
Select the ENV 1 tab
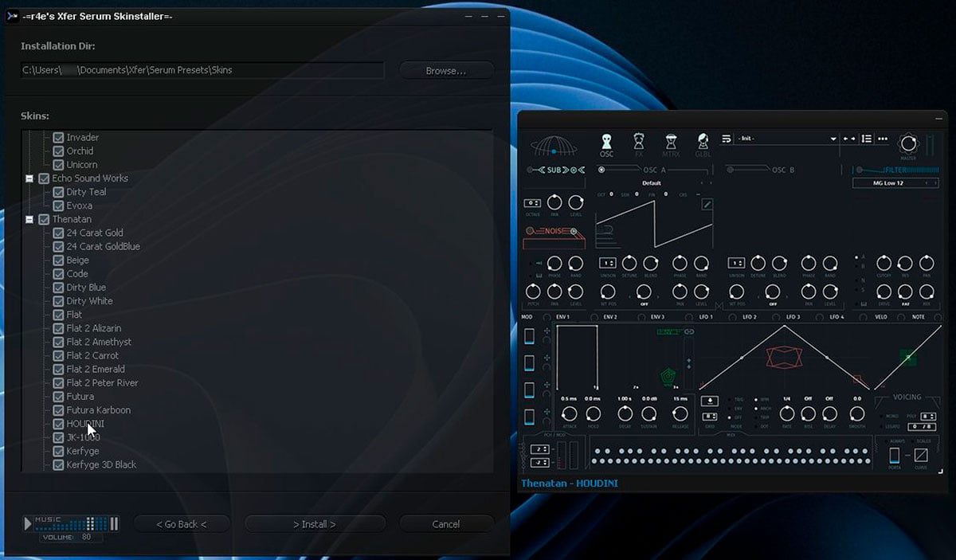click(x=563, y=317)
